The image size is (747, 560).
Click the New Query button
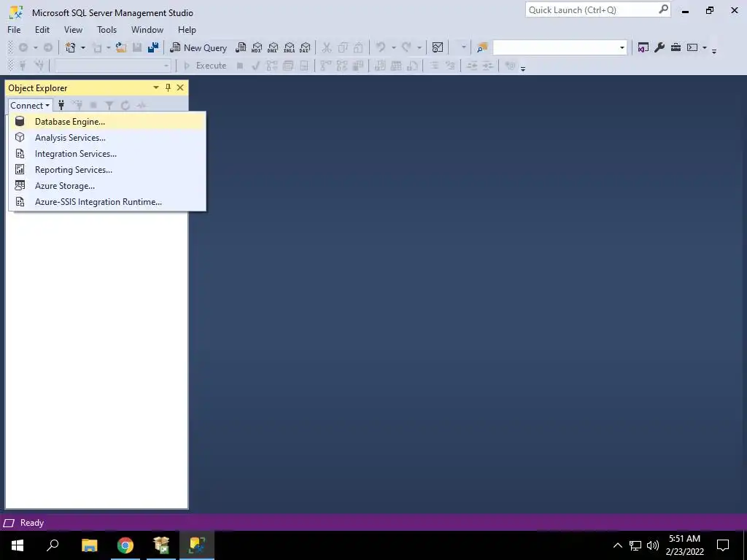(198, 47)
